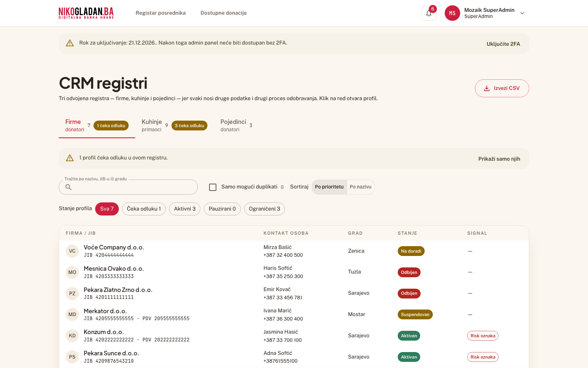Click contact 'Ivana Marić'
The width and height of the screenshot is (588, 368).
coord(278,311)
